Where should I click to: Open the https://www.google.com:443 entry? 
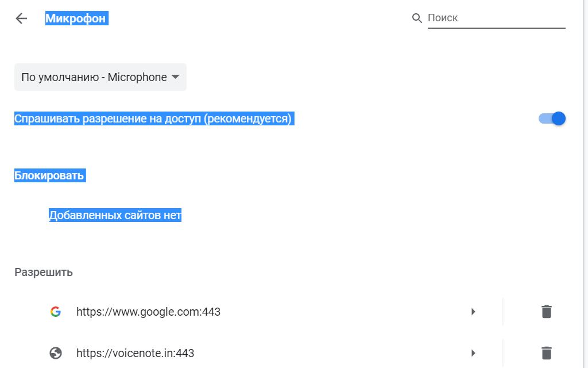point(148,312)
